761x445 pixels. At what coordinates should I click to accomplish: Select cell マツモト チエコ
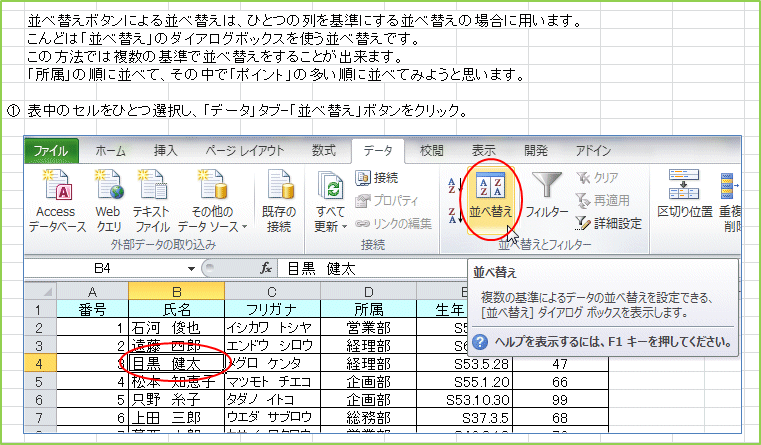(272, 382)
